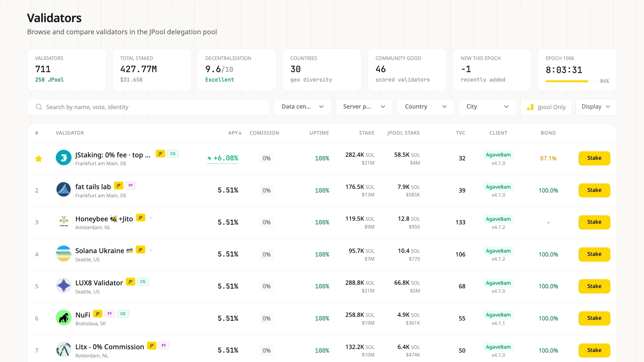The image size is (644, 362).
Task: Open the Honeybee +Jito validator name
Action: click(x=104, y=219)
